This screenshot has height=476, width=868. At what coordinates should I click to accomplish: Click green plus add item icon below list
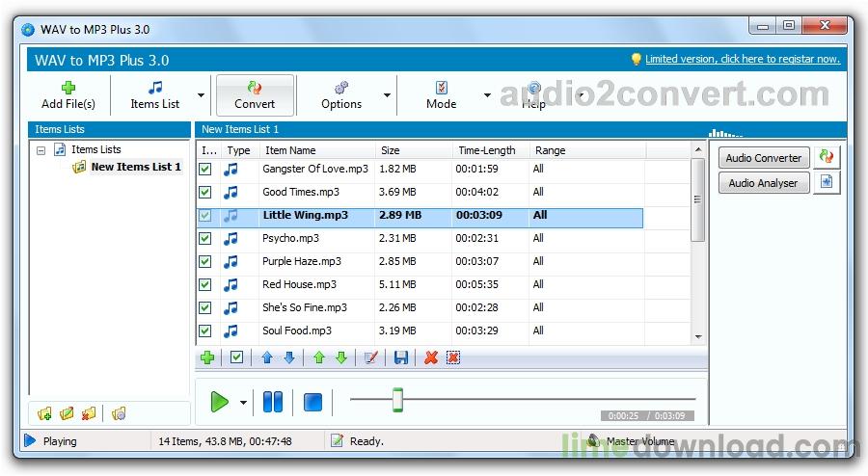tap(207, 357)
